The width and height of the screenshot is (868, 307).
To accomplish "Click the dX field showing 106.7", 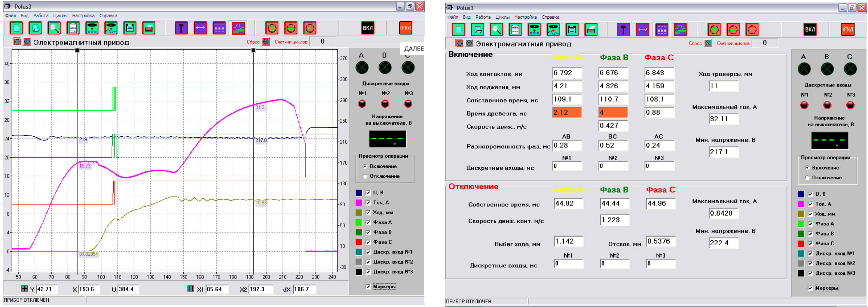I will [304, 289].
